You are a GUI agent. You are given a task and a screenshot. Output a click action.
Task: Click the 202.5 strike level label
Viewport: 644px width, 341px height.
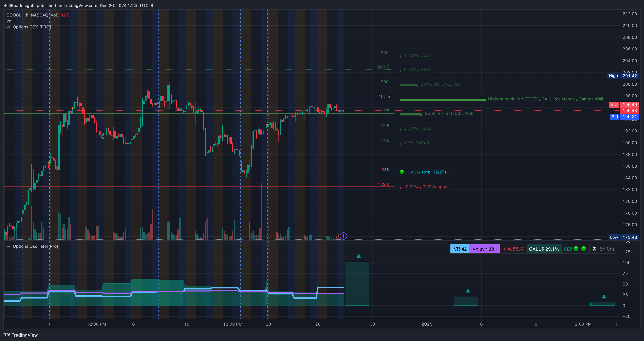(383, 67)
